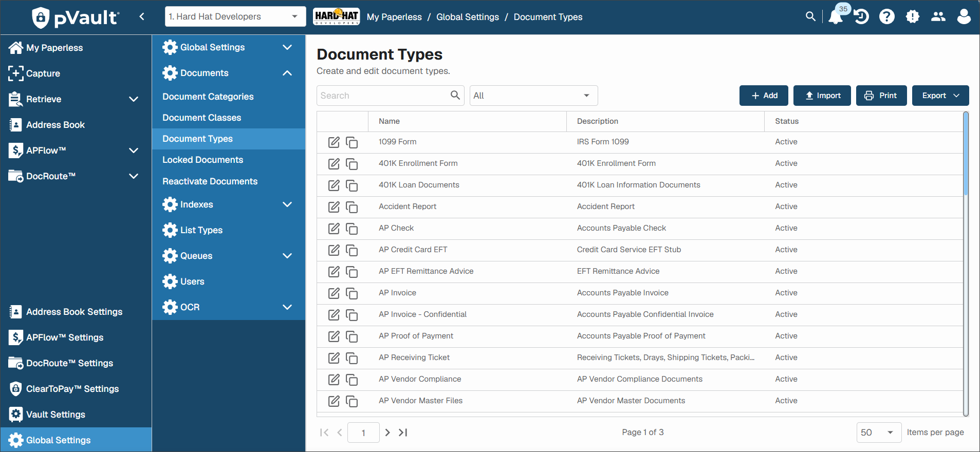Copy the AP Invoice - Confidential row

pyautogui.click(x=352, y=315)
